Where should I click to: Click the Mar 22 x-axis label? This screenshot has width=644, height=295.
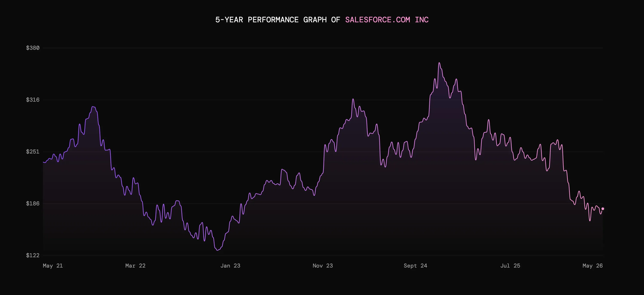click(135, 266)
